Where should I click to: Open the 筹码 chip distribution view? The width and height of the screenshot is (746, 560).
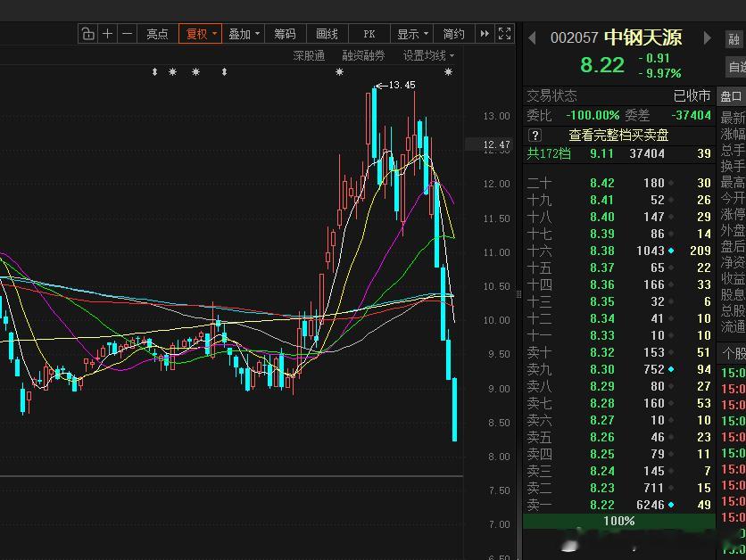285,34
